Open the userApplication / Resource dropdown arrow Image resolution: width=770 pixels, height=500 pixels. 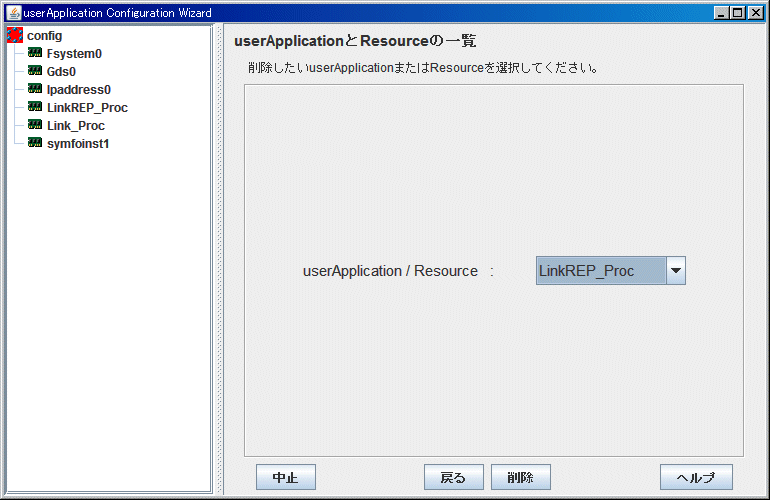[676, 271]
